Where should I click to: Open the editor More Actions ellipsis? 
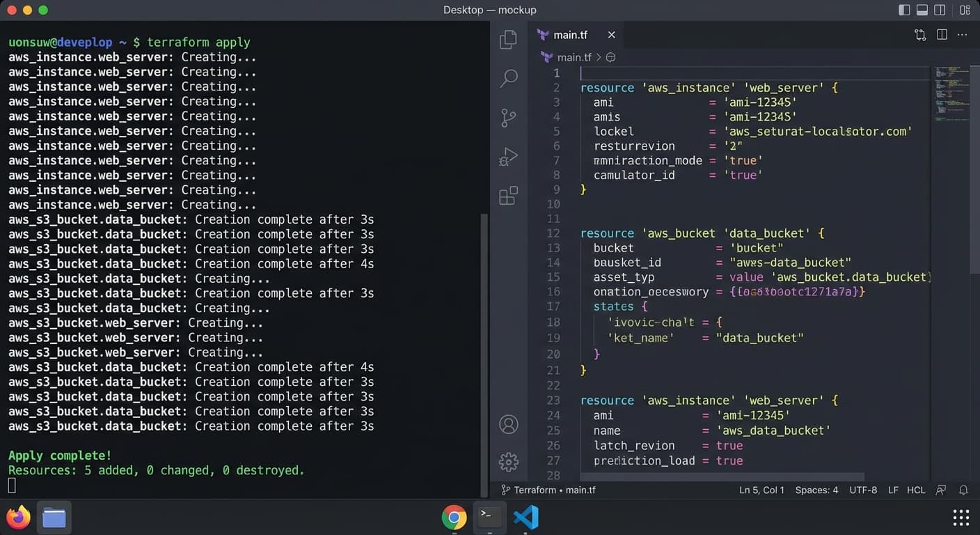pos(963,35)
